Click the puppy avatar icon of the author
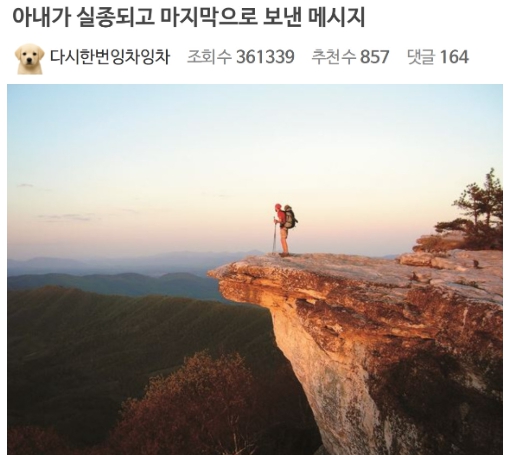Screen dimensions: 505x455 [29, 58]
